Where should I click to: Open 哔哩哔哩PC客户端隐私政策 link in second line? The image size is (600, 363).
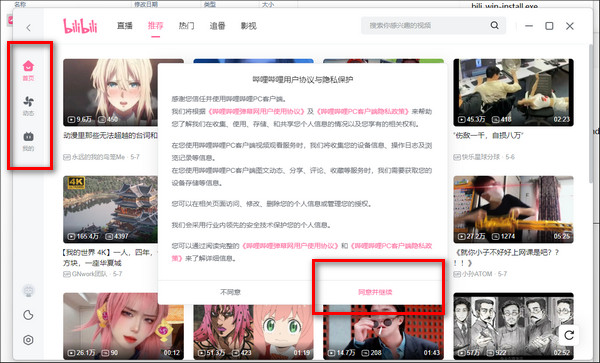click(362, 111)
